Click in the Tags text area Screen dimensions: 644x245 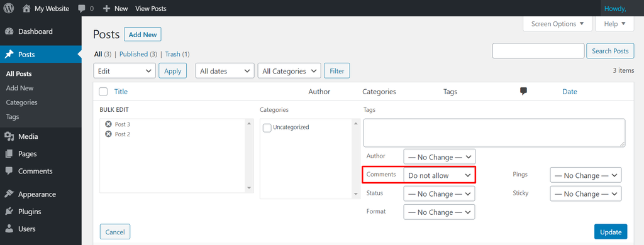click(494, 133)
